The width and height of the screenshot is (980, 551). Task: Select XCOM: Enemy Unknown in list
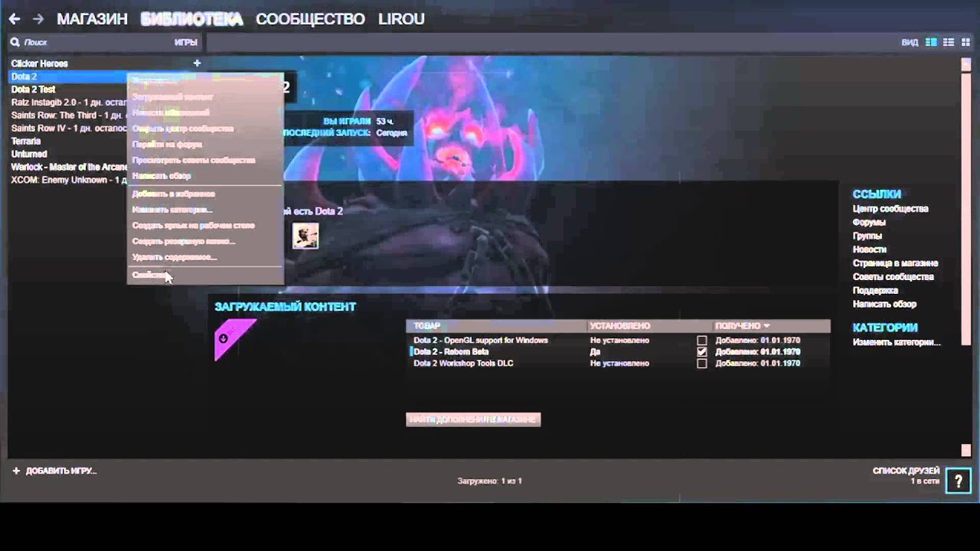68,181
